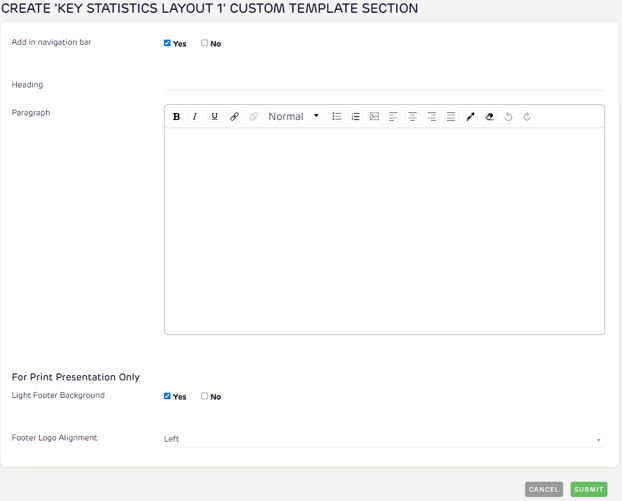The width and height of the screenshot is (622, 501).
Task: Check Yes for Add in navigation bar
Action: pyautogui.click(x=168, y=43)
